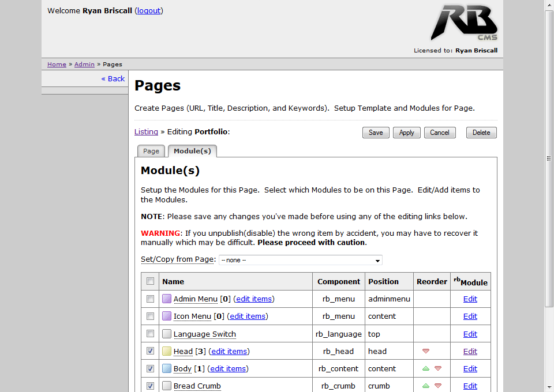Click Edit link for Language Switch row

tap(470, 334)
